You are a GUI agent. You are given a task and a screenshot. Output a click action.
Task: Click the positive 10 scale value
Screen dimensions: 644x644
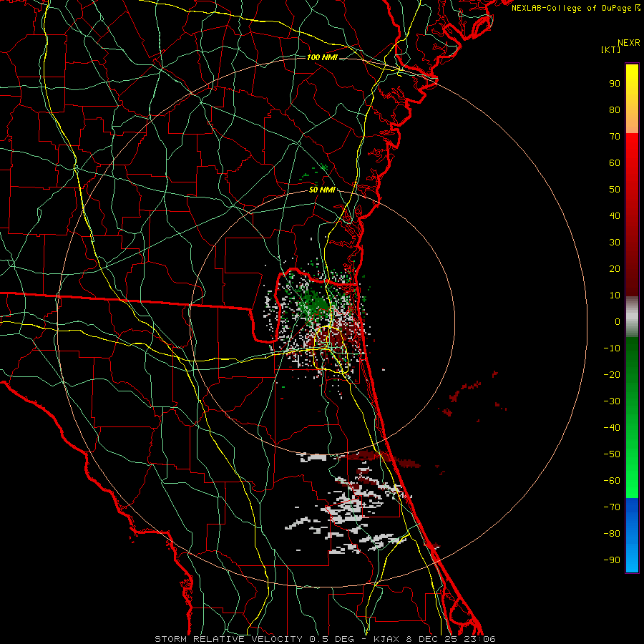(x=615, y=296)
